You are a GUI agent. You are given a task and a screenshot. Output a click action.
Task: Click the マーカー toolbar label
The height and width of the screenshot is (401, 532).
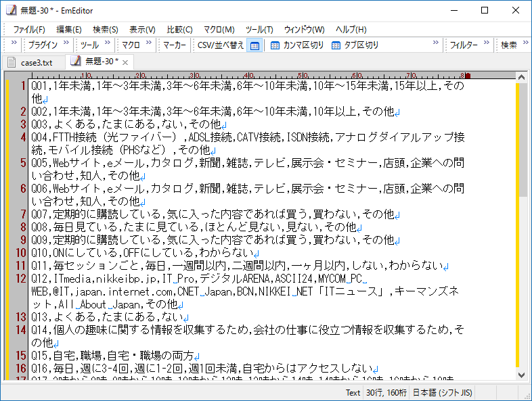point(175,45)
